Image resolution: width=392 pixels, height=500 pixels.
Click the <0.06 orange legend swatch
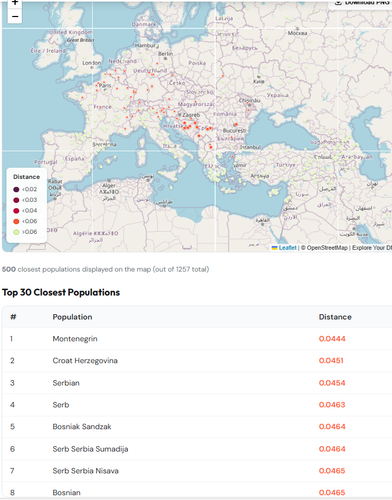point(16,221)
